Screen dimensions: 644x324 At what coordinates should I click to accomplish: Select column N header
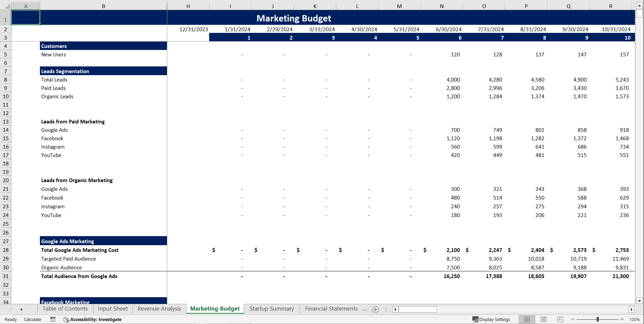coord(442,6)
